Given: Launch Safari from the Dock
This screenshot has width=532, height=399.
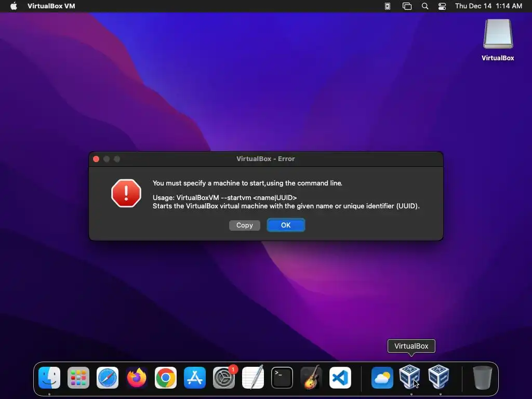Looking at the screenshot, I should tap(108, 378).
